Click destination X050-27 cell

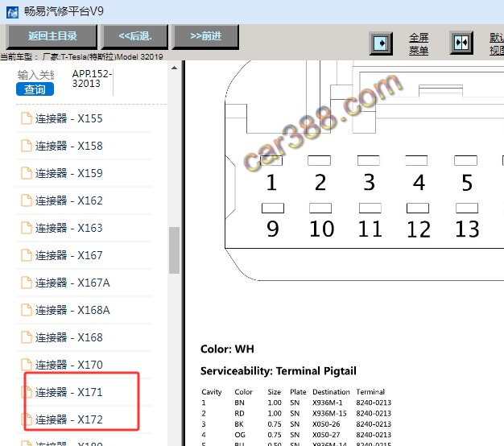point(326,435)
